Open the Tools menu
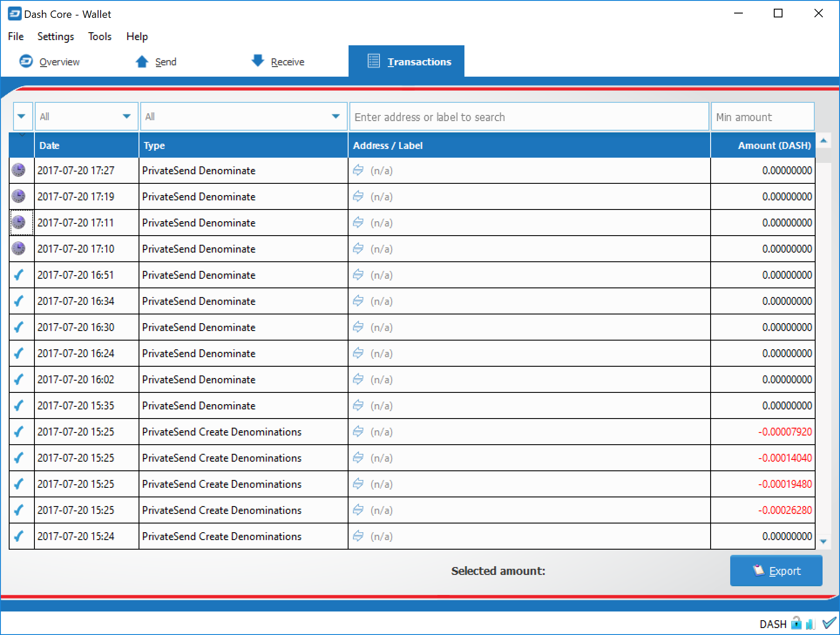 click(x=100, y=37)
